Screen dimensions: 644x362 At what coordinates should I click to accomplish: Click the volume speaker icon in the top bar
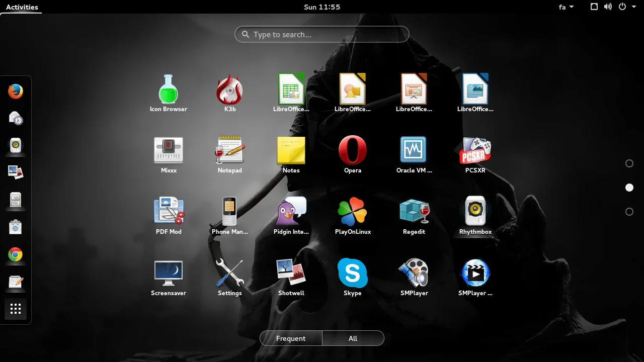pos(608,7)
